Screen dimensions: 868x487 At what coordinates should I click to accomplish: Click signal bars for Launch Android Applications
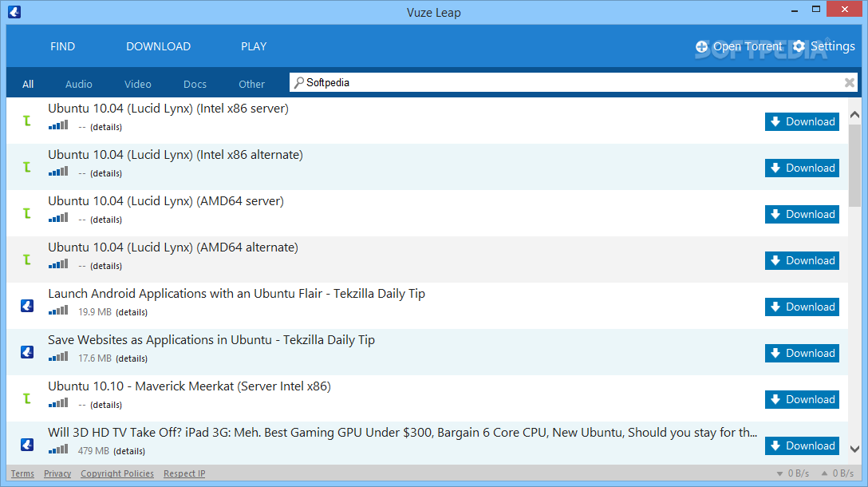coord(58,311)
